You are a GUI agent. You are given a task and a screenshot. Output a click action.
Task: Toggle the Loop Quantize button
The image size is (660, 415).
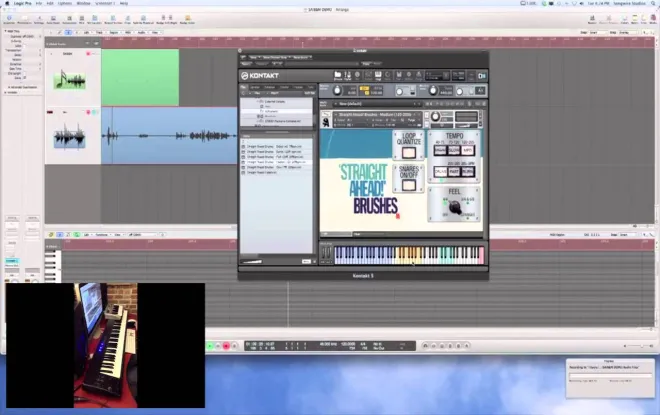(x=408, y=152)
